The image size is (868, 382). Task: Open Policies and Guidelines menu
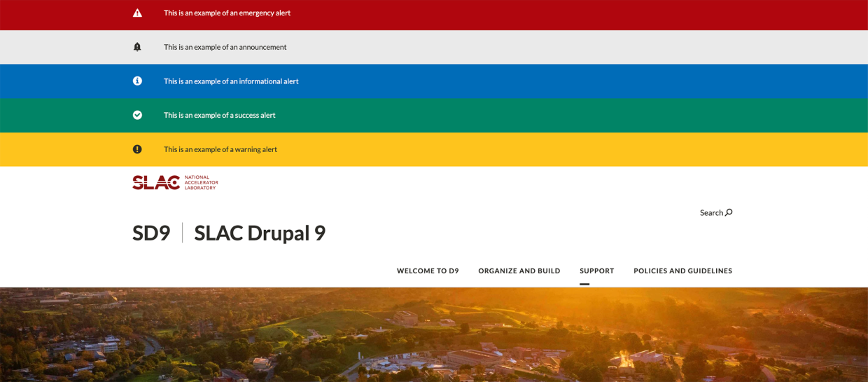[x=682, y=271]
